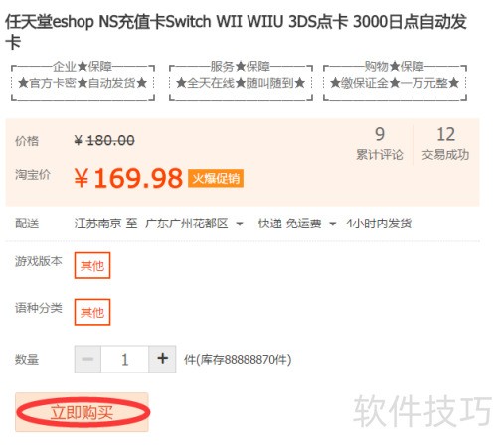
Task: Decrease quantity with the minus button
Action: 87,359
